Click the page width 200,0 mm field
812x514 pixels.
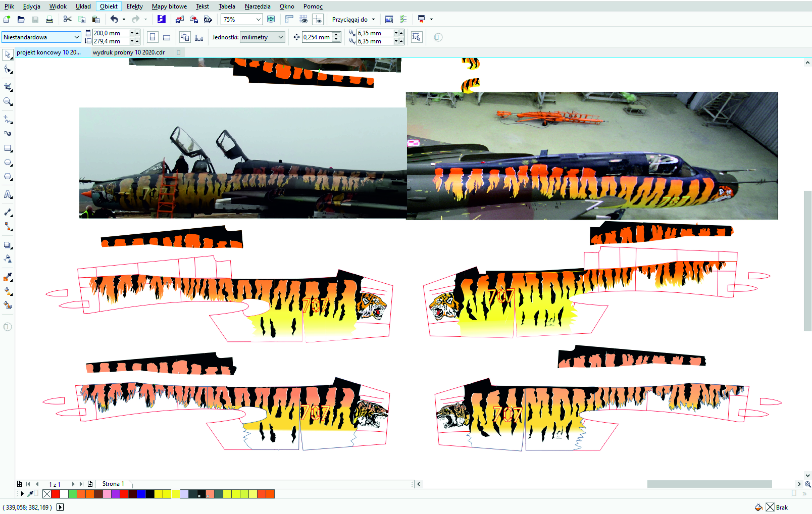pos(111,33)
